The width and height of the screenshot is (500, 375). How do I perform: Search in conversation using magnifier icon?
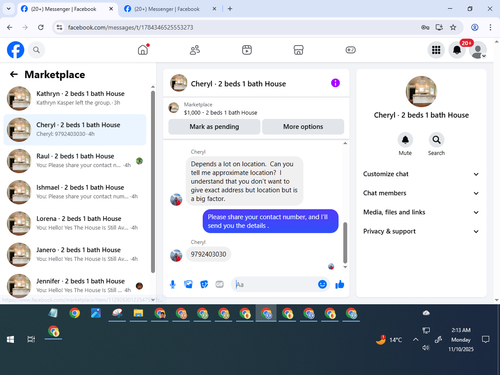coord(436,140)
